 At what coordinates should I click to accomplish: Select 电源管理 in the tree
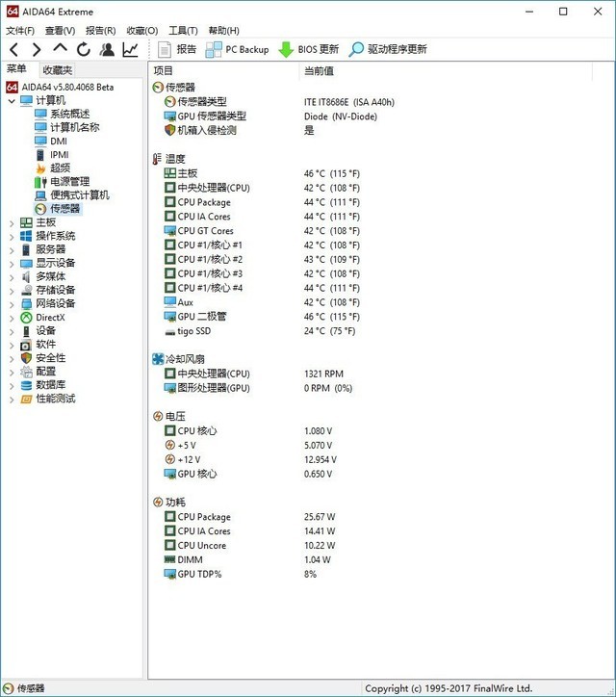tap(63, 182)
